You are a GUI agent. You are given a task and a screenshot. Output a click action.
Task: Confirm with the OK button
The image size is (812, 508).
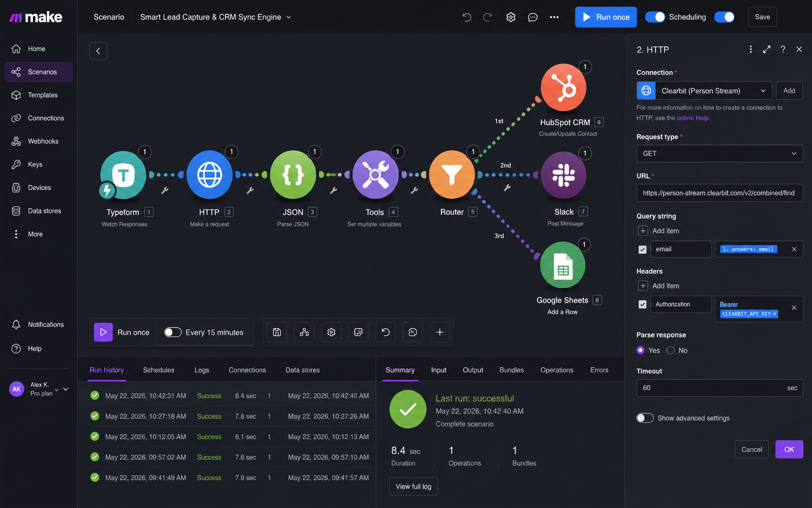(789, 450)
